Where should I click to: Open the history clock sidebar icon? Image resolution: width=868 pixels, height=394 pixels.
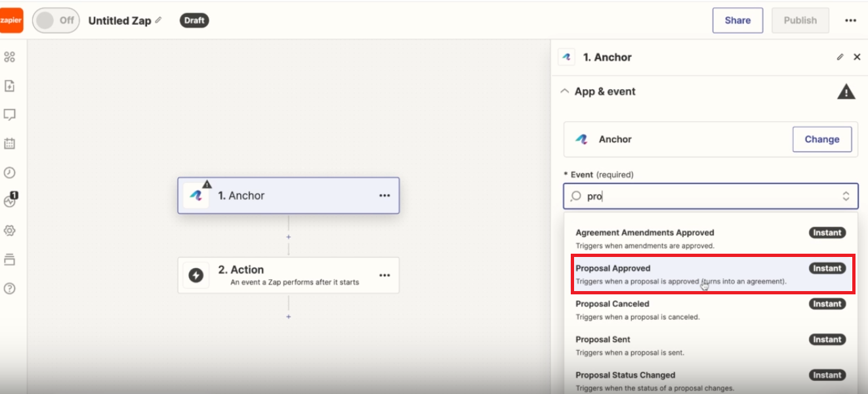point(9,172)
